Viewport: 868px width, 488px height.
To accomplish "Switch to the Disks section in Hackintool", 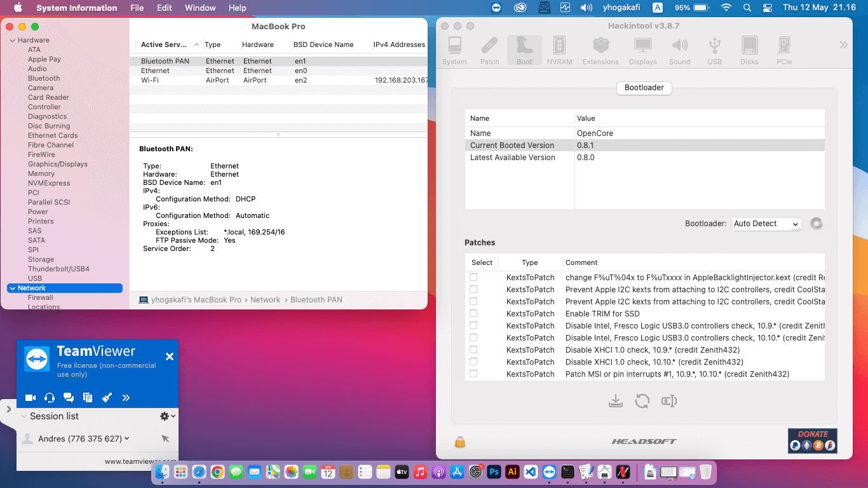I will [749, 51].
